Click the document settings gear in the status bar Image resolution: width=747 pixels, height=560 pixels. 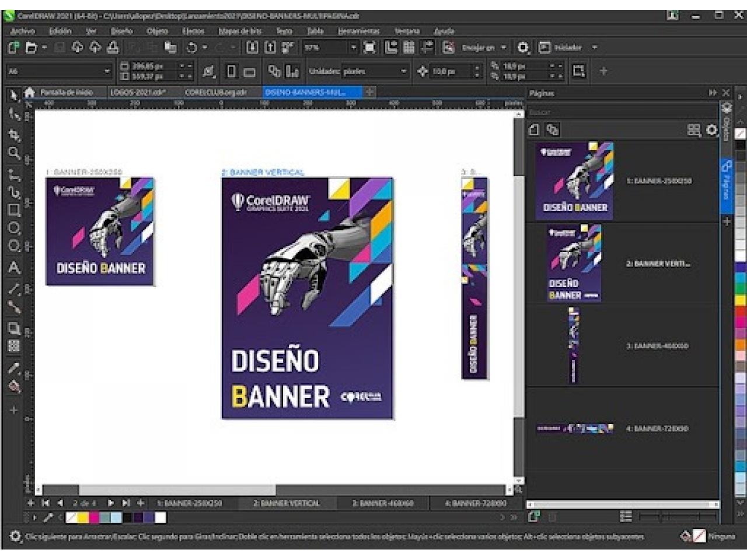click(x=16, y=535)
